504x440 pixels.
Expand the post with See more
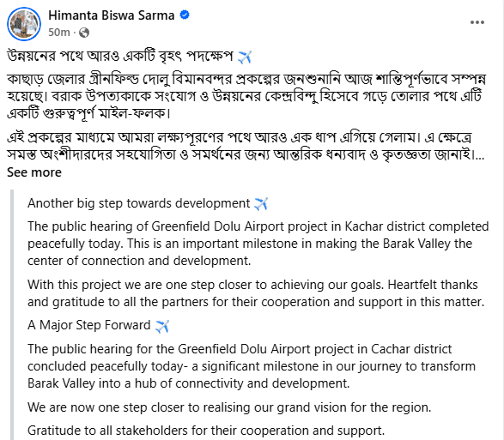point(34,172)
